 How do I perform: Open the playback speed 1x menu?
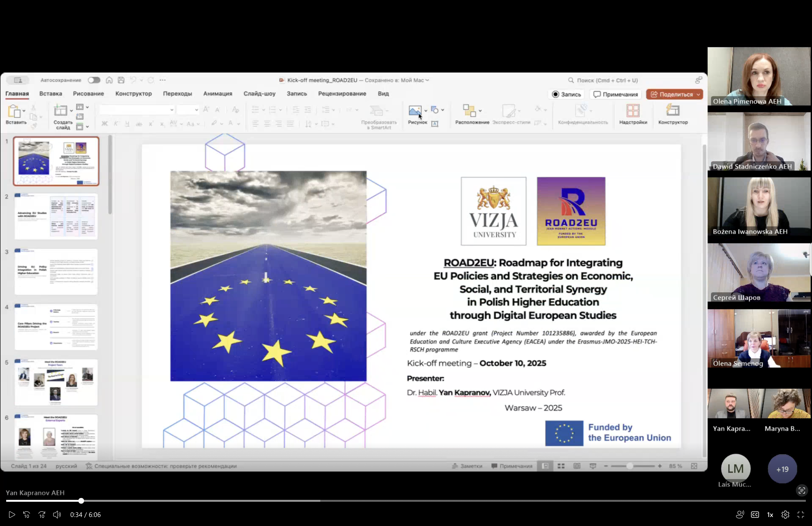click(770, 514)
